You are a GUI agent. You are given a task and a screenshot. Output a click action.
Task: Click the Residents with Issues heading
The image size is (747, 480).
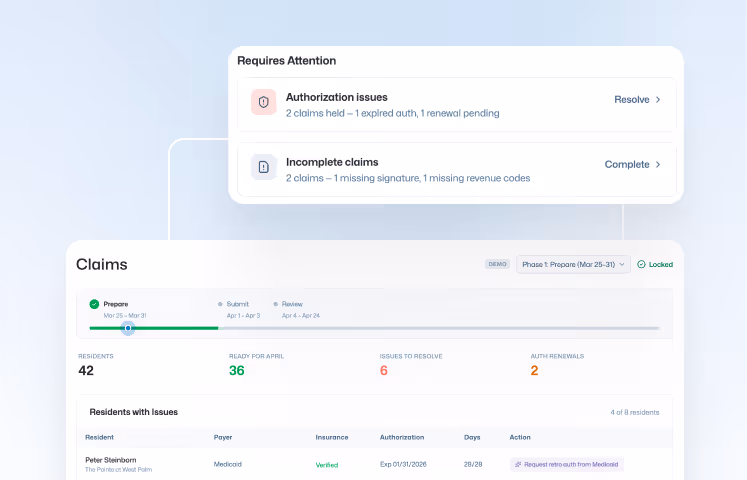[133, 412]
